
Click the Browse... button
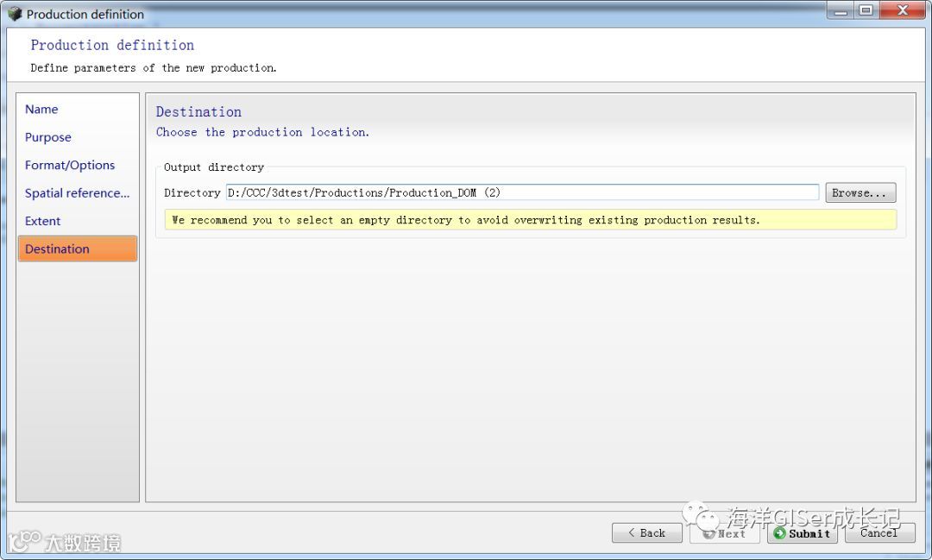(860, 192)
